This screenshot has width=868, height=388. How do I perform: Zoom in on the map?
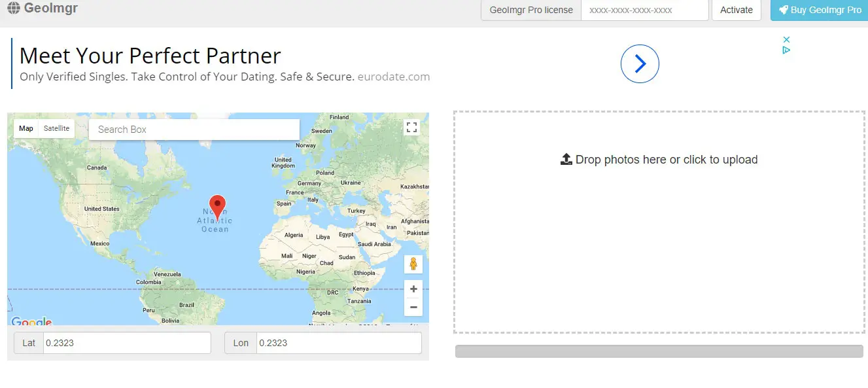click(x=413, y=289)
